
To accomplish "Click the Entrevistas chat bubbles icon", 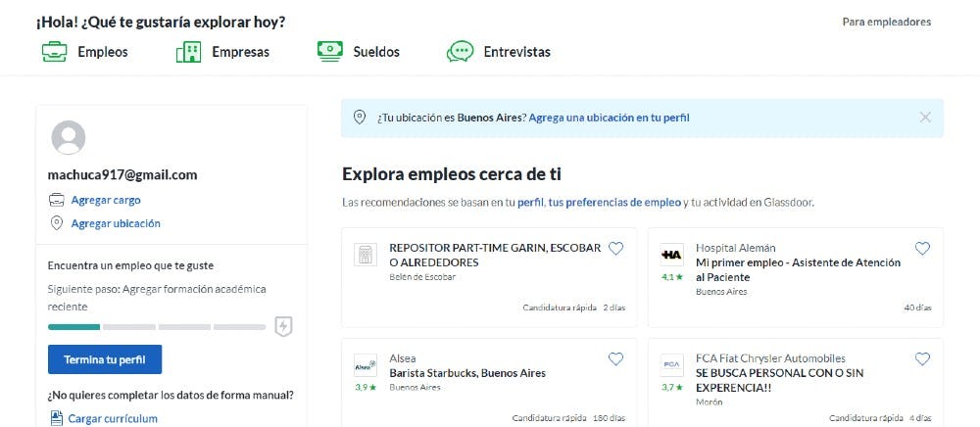I will click(x=460, y=52).
